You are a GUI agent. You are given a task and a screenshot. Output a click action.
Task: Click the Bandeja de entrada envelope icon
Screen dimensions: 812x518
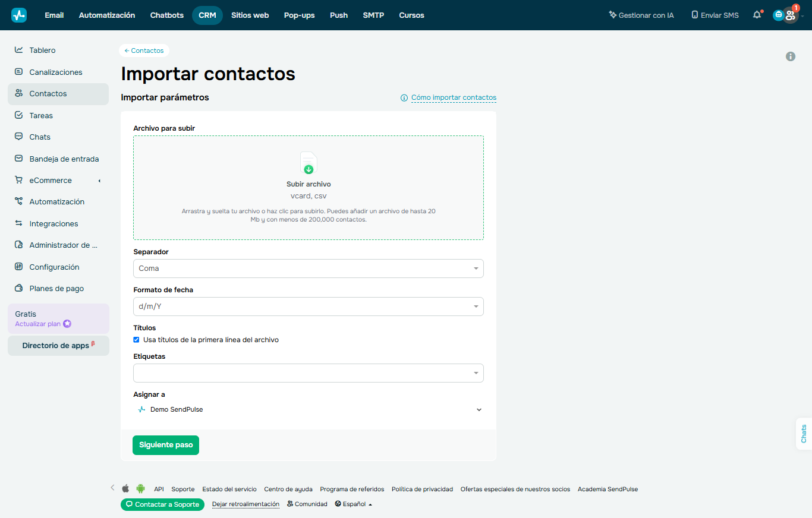(19, 159)
